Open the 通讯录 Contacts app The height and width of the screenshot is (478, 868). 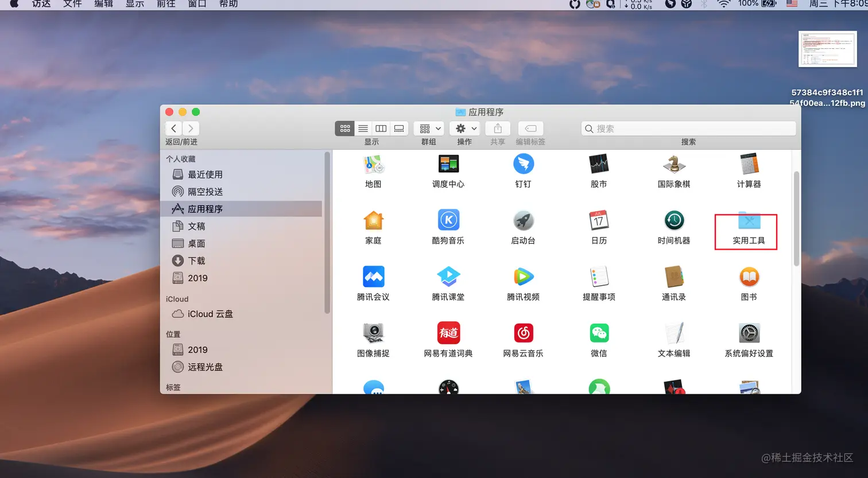(674, 277)
